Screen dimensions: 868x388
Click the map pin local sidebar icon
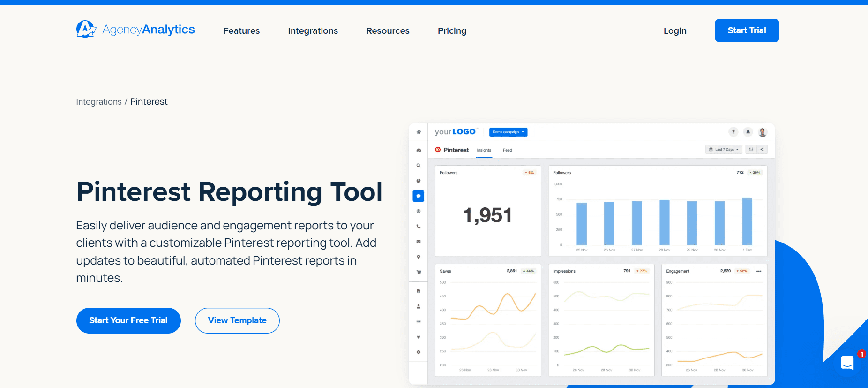(x=419, y=257)
